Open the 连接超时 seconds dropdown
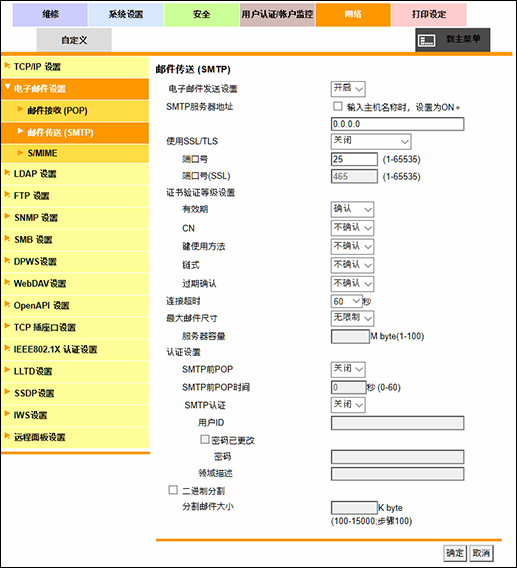The height and width of the screenshot is (568, 517). [346, 301]
